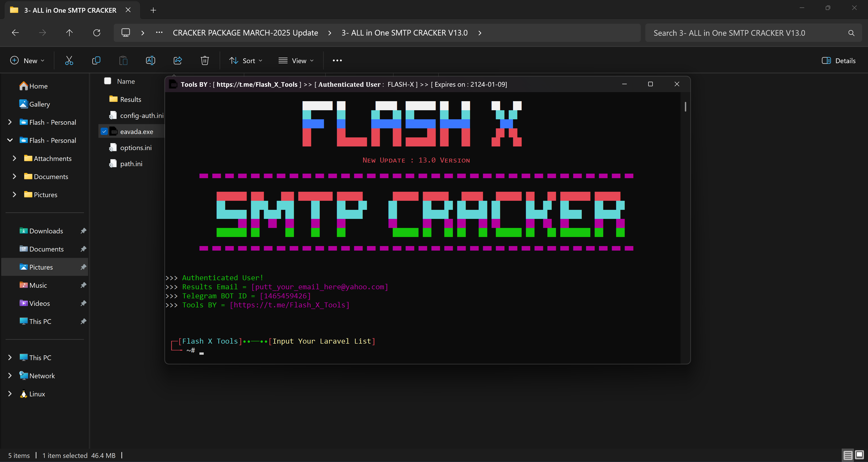Screen dimensions: 868x462
Task: Paste from clipboard via toolbar icon
Action: coord(123,60)
